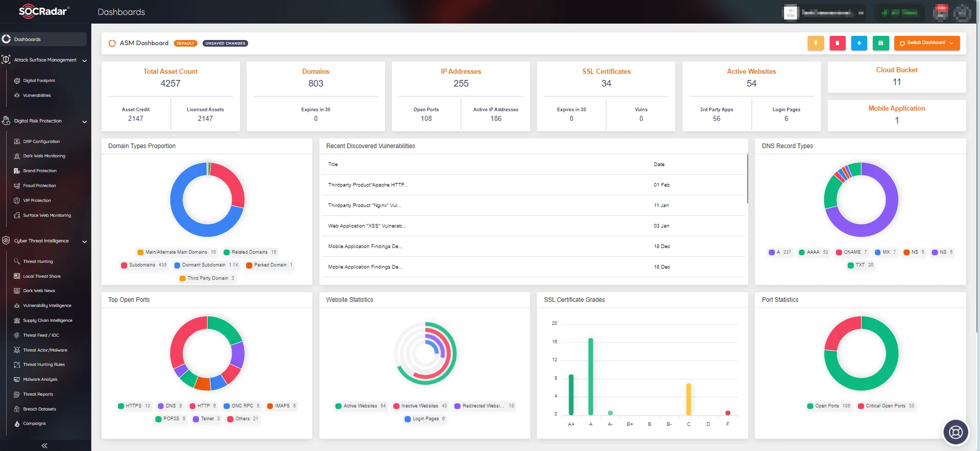Image resolution: width=980 pixels, height=451 pixels.
Task: Open DRP Configuration in sidebar
Action: click(42, 141)
